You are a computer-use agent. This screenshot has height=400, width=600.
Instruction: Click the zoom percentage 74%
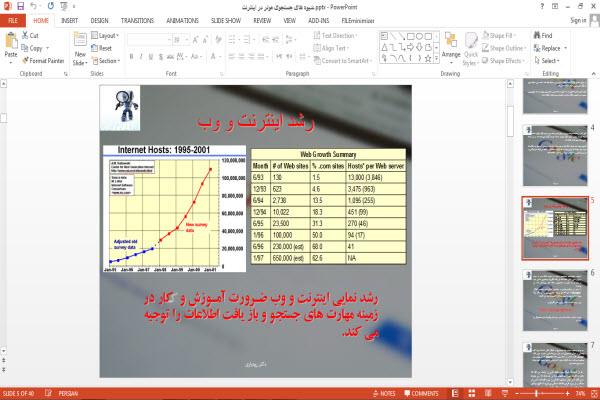pos(580,393)
